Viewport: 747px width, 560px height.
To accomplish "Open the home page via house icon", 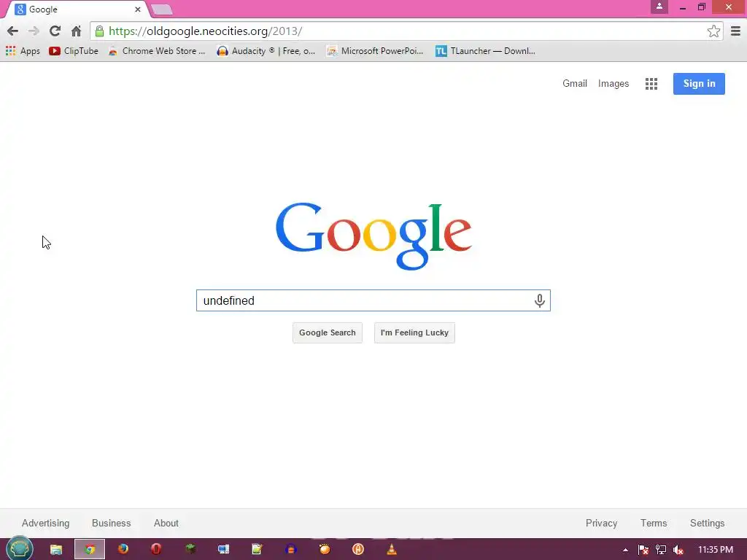I will 76,31.
